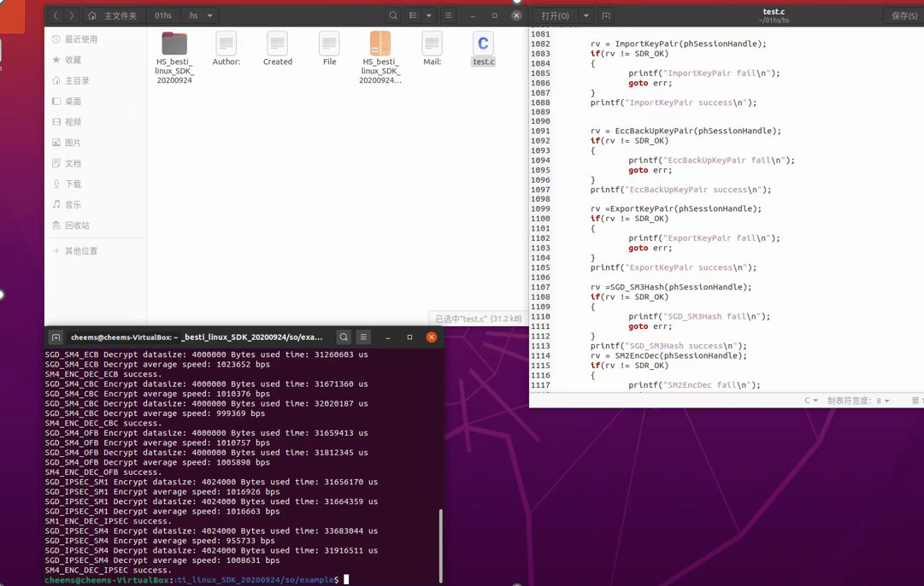
Task: Search within the terminal window
Action: pos(344,337)
